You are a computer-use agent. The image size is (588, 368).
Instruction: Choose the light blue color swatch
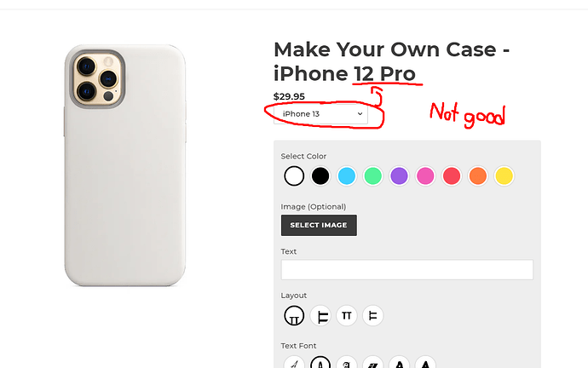coord(346,176)
